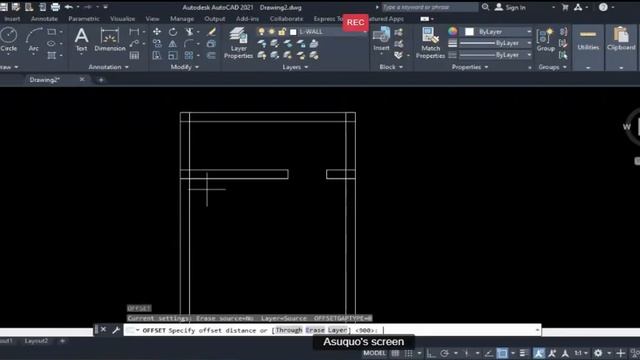Screen dimensions: 640x360
Task: Click Match Properties tool
Action: (430, 43)
